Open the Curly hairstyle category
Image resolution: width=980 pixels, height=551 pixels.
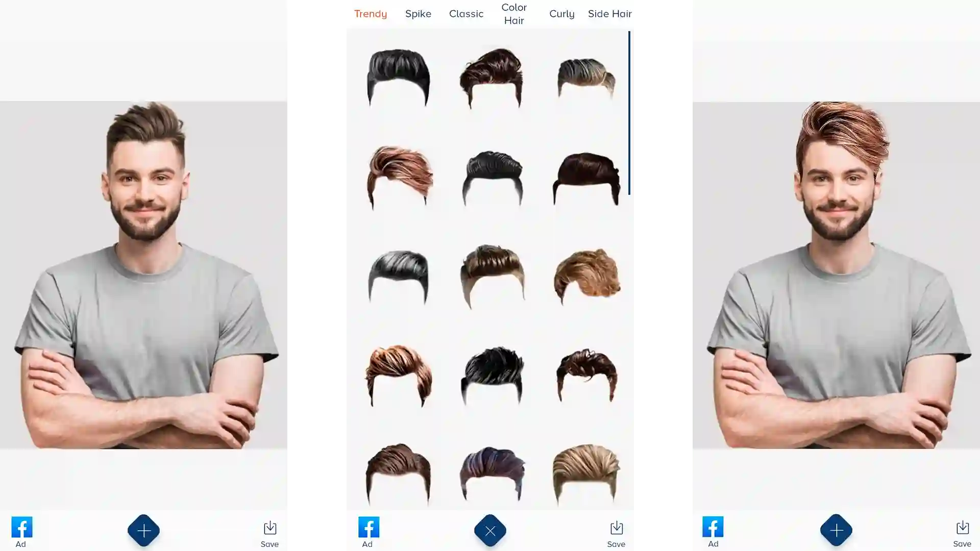[x=561, y=13]
